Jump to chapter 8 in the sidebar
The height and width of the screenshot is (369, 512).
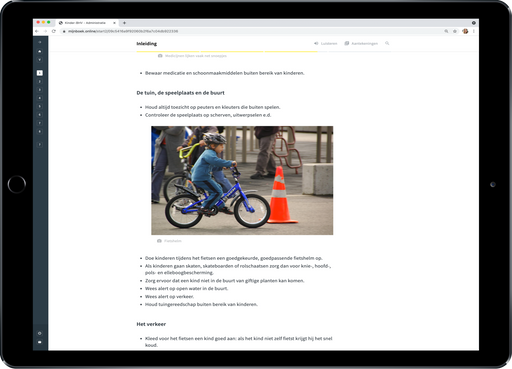pyautogui.click(x=40, y=131)
